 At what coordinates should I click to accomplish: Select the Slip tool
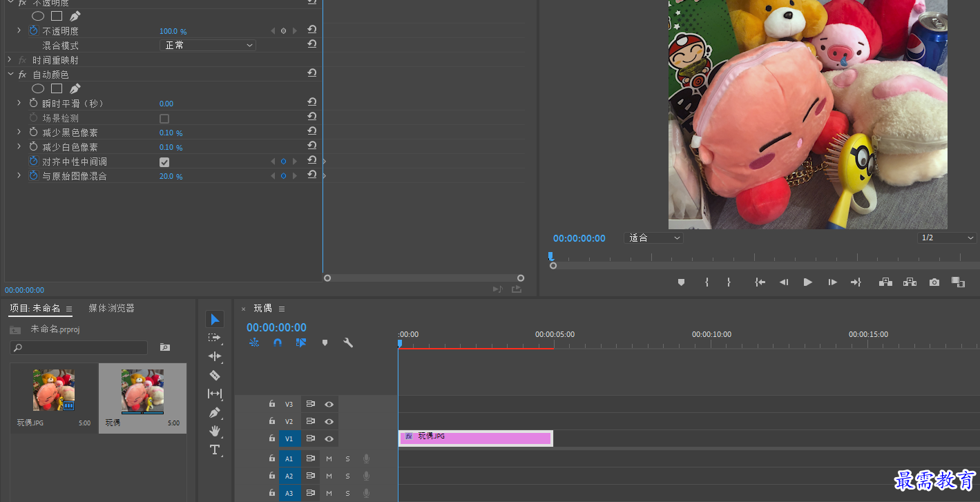215,394
